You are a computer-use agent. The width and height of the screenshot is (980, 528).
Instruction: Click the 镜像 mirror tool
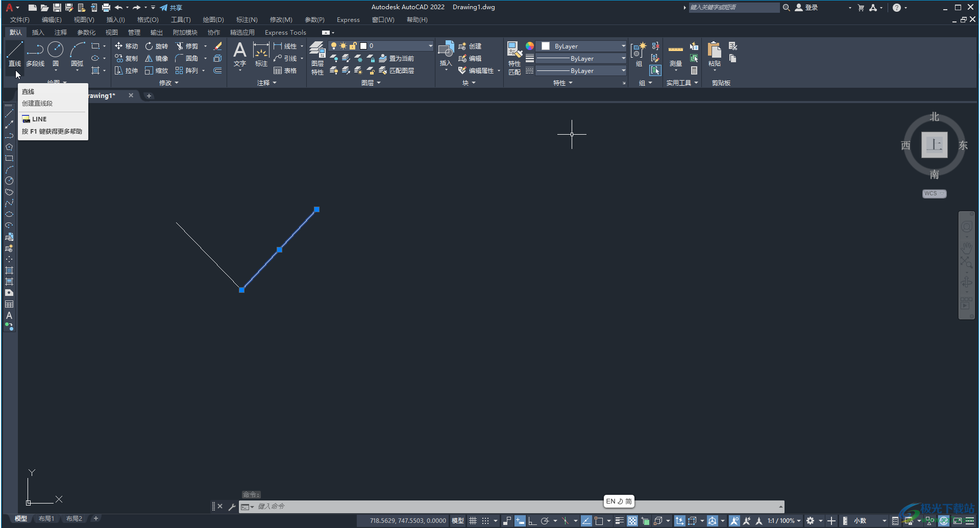(156, 58)
